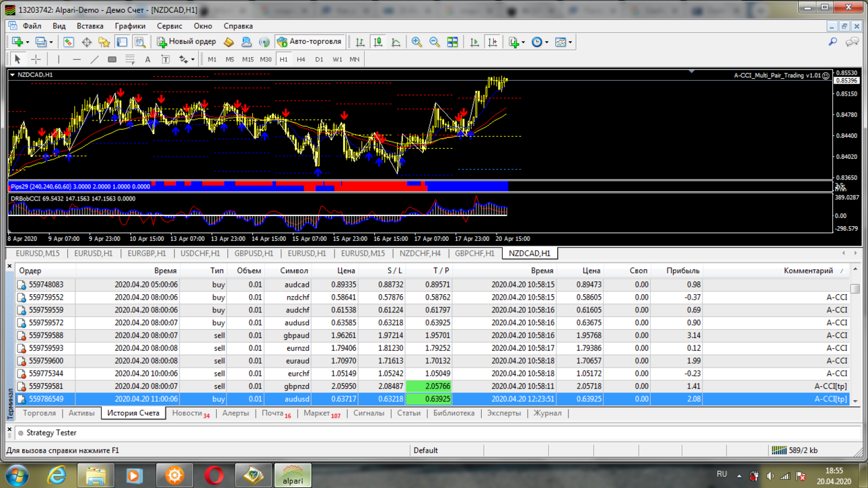Set timeframe to MN

[x=354, y=59]
